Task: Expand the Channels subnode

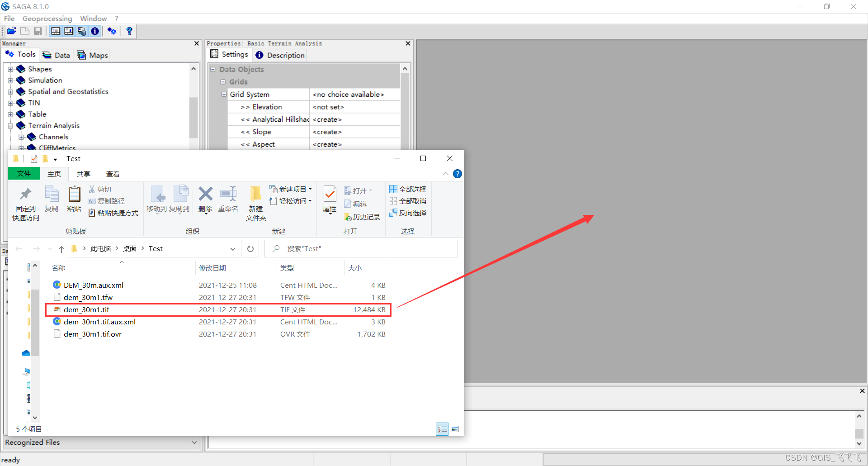Action: click(x=21, y=137)
